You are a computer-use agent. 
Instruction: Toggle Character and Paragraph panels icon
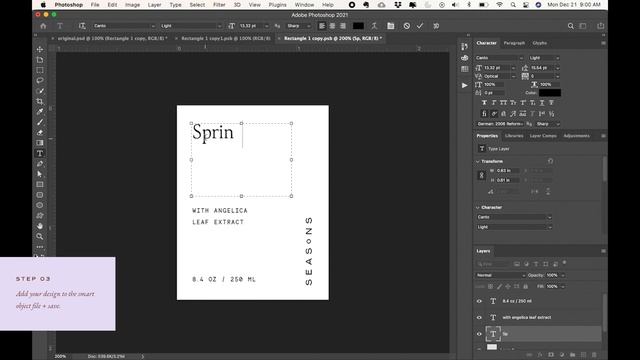(391, 26)
